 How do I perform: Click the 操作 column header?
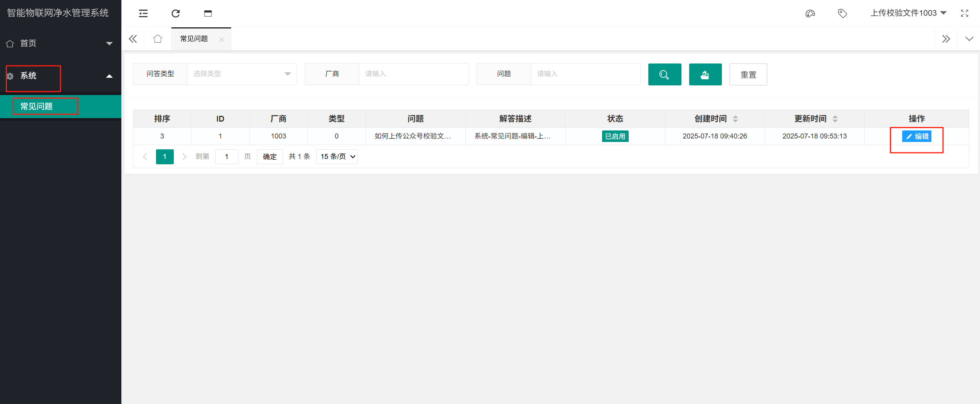[x=916, y=119]
